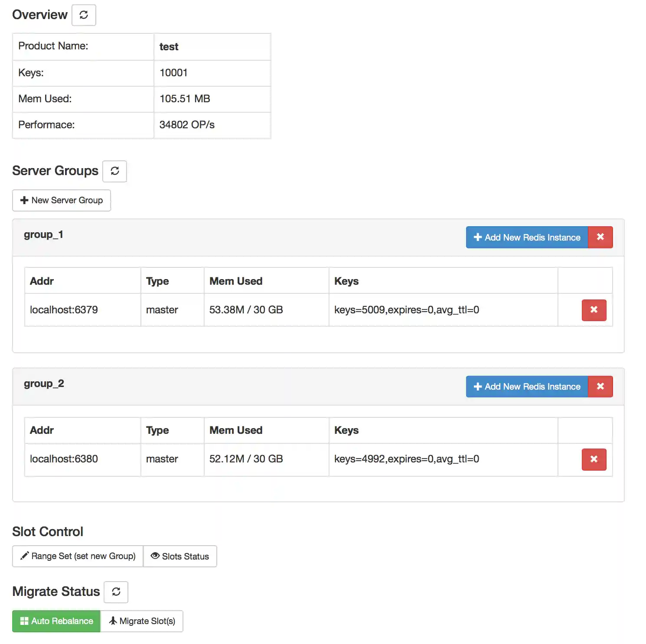Delete server group group_2

(600, 386)
